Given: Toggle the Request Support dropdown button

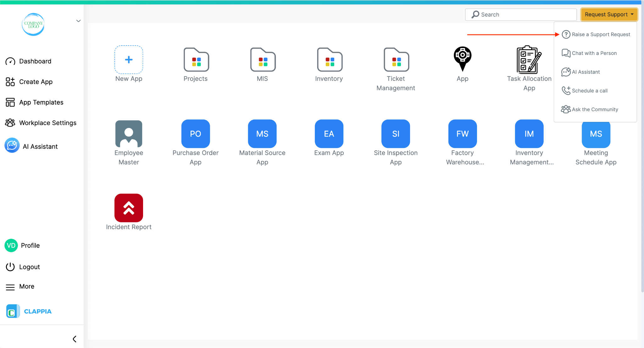Looking at the screenshot, I should click(x=609, y=14).
